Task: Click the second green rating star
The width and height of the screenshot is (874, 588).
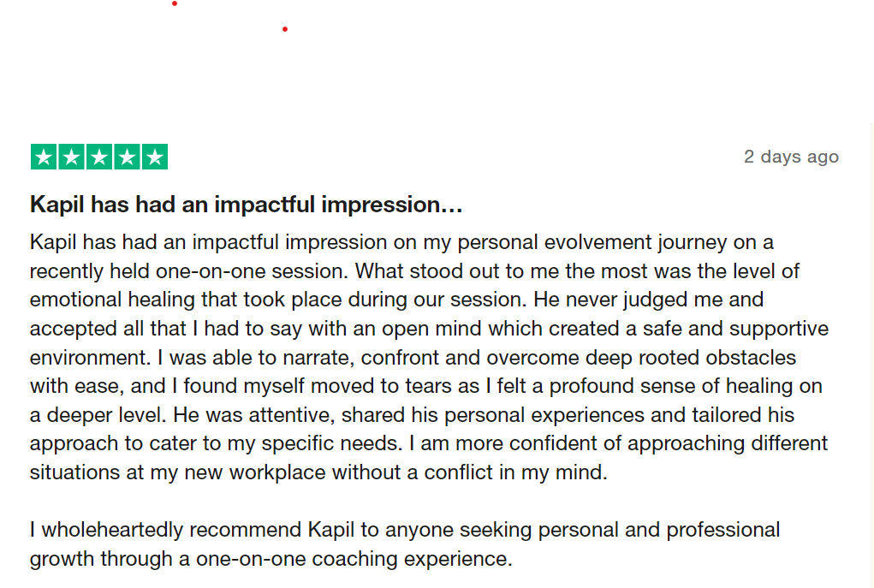Action: click(x=71, y=157)
